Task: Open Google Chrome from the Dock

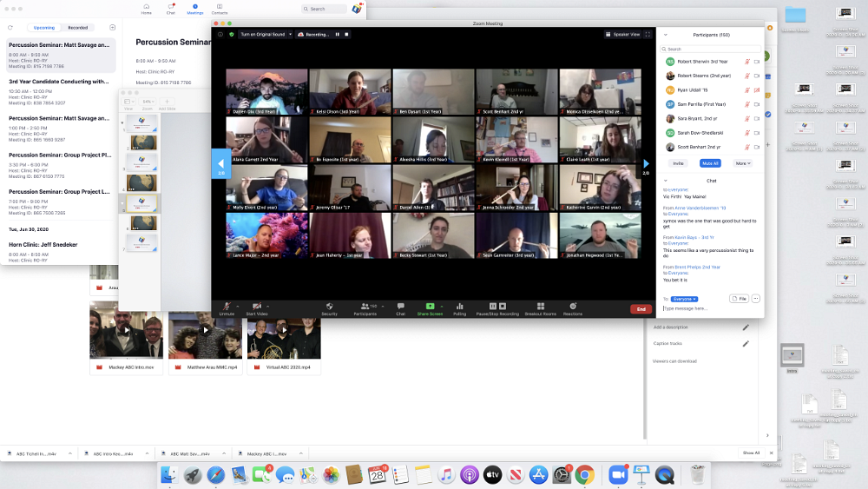Action: pos(584,475)
